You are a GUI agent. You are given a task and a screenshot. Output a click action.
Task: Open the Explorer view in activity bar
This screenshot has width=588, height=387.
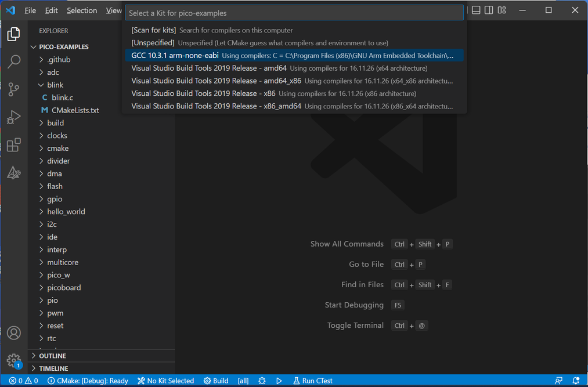[x=13, y=34]
